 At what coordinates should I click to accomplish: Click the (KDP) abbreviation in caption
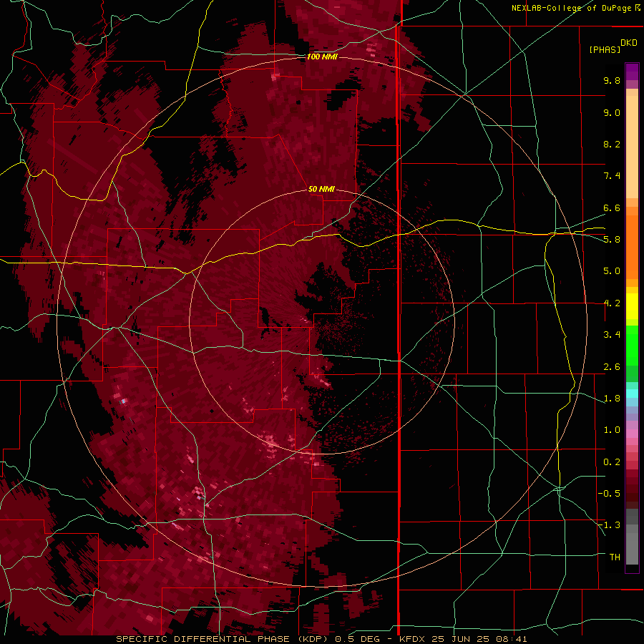tap(311, 639)
